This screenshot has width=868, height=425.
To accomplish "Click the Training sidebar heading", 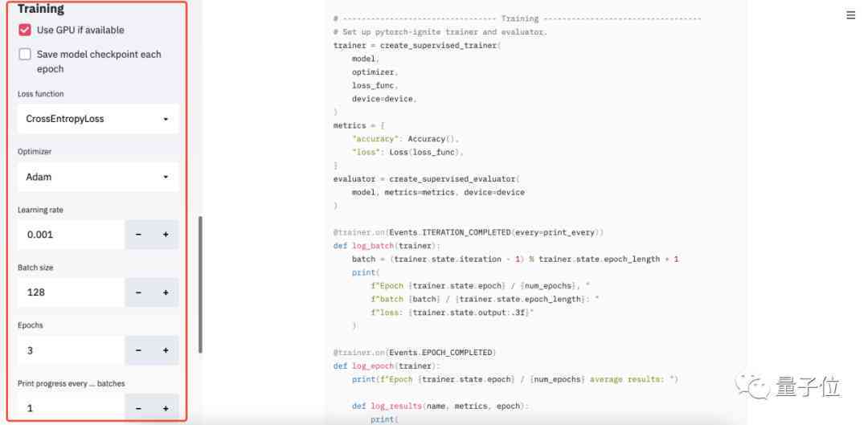I will point(40,9).
